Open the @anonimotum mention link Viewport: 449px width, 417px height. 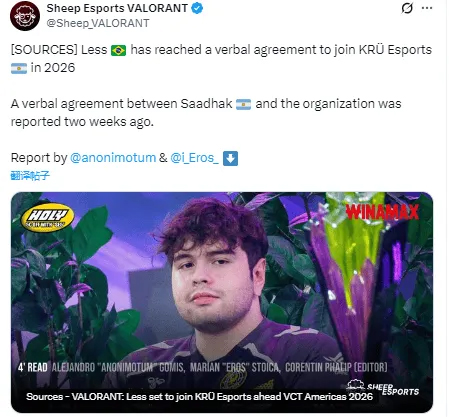pos(113,158)
